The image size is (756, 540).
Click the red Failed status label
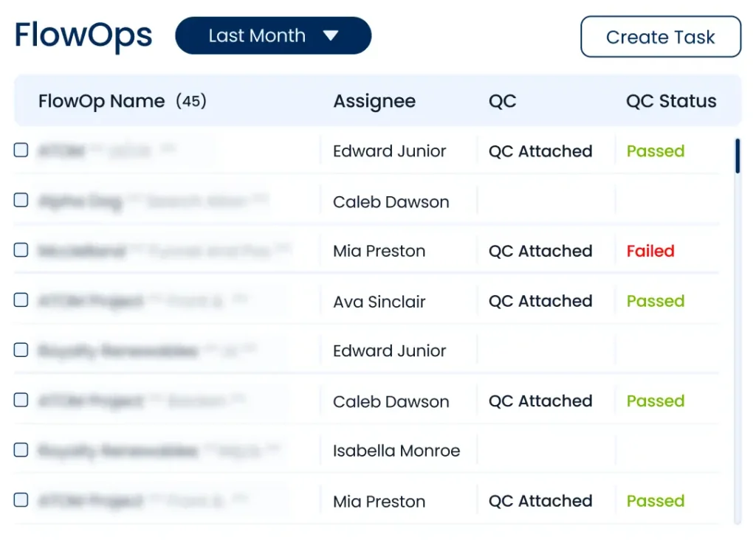[x=650, y=251]
